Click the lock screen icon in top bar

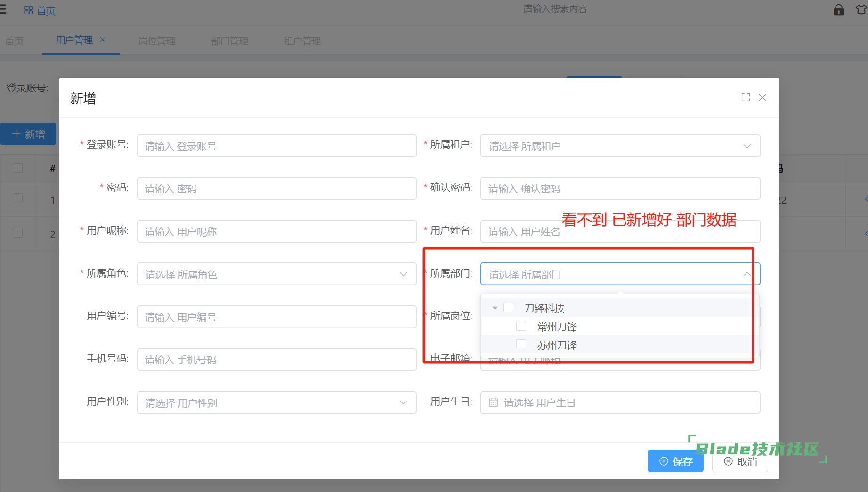839,9
